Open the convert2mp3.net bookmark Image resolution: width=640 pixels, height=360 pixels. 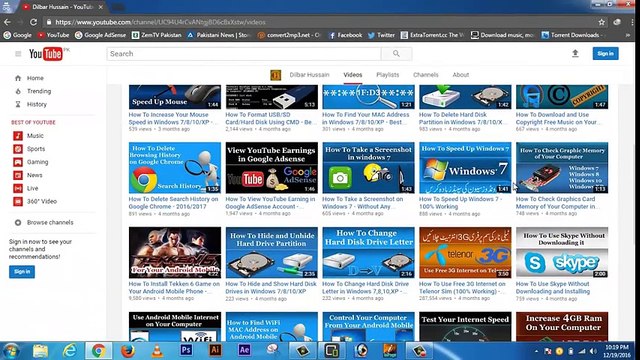pos(289,35)
